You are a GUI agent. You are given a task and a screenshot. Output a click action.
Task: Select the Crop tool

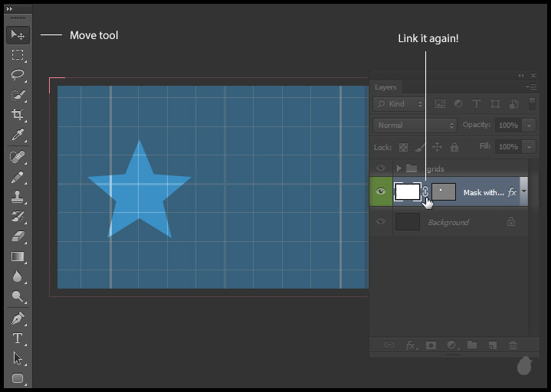[18, 115]
